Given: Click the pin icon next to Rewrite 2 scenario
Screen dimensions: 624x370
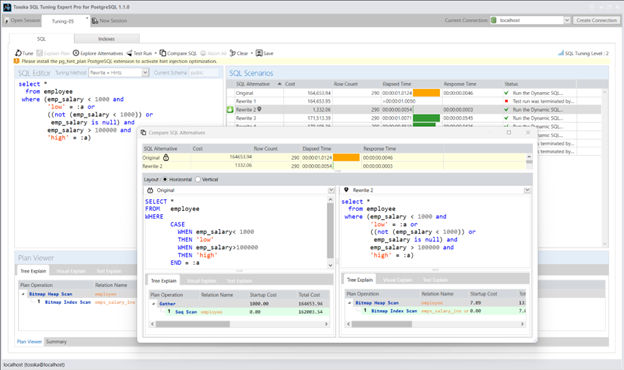Looking at the screenshot, I should 259,109.
